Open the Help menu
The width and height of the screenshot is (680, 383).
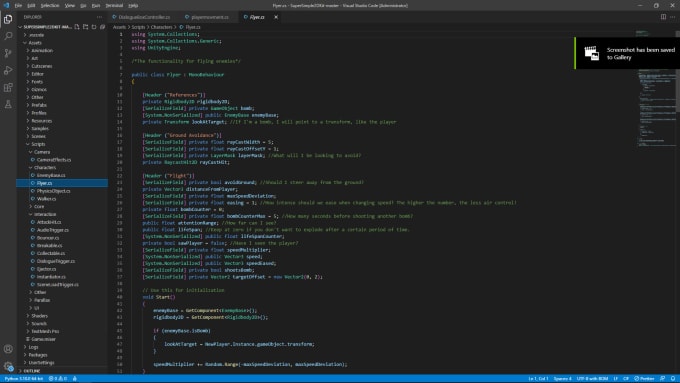(x=133, y=6)
